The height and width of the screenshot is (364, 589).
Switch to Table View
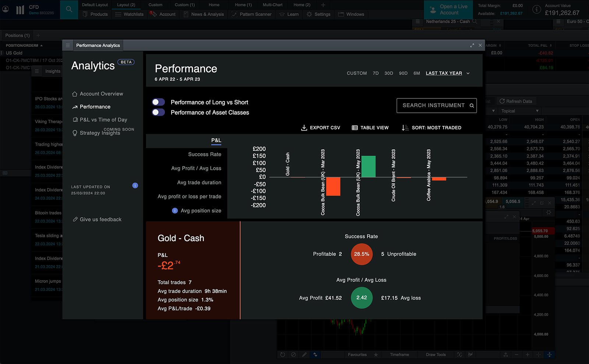(370, 128)
